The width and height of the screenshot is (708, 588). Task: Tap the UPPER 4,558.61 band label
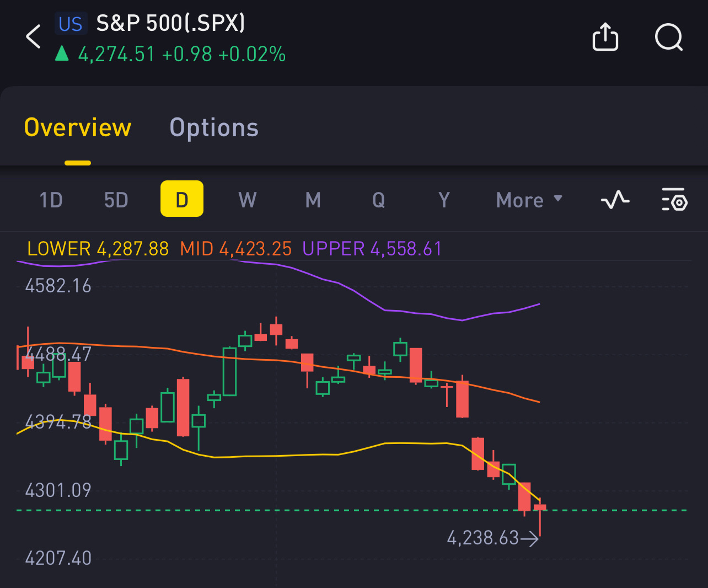tap(372, 249)
